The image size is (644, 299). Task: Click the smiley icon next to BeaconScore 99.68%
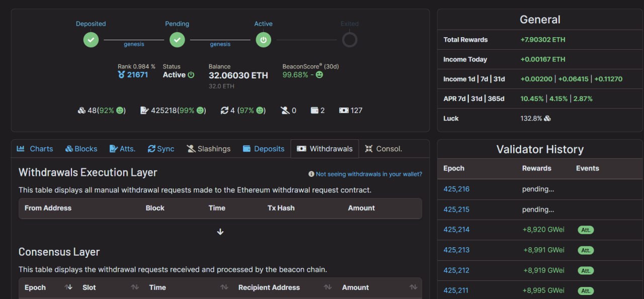click(319, 75)
